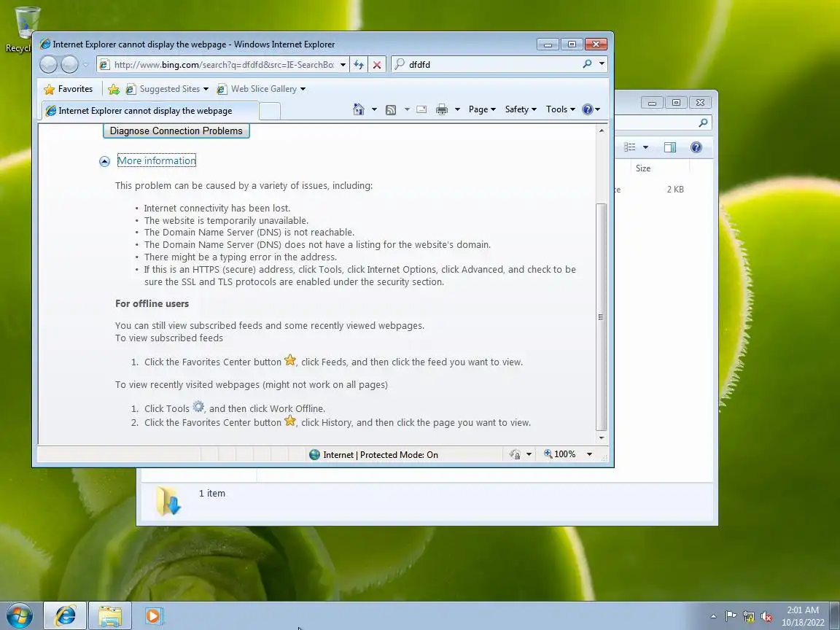
Task: Open the search provider dropdown arrow
Action: pos(602,64)
